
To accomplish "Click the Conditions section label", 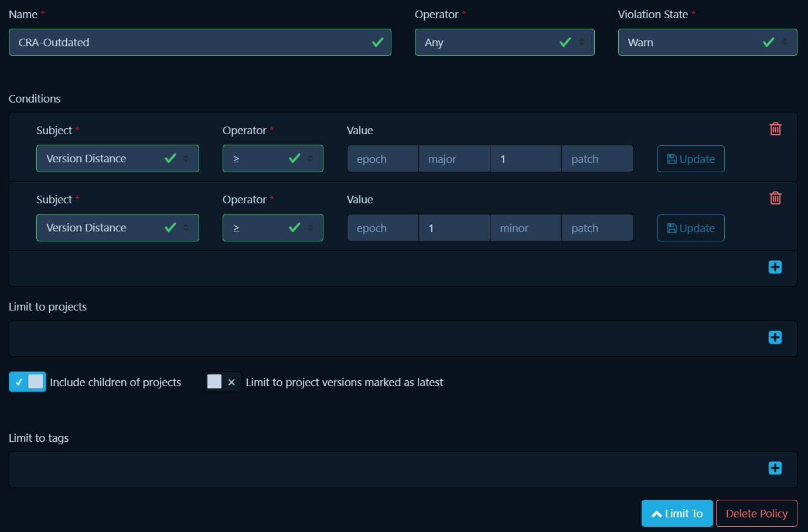I will click(x=35, y=98).
